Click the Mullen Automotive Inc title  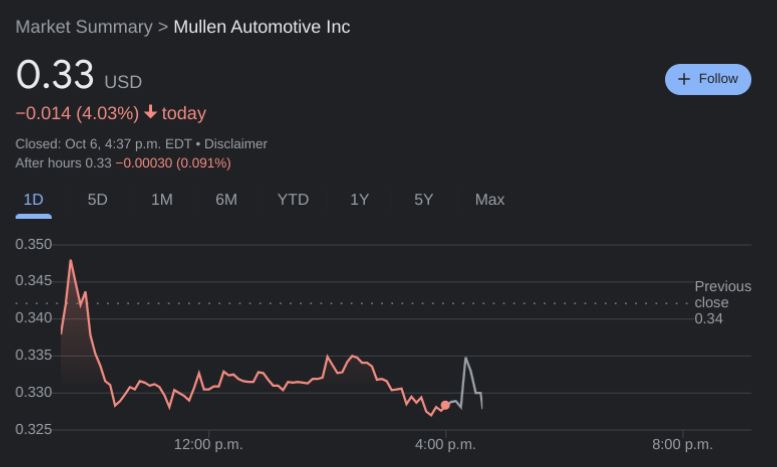(x=262, y=27)
